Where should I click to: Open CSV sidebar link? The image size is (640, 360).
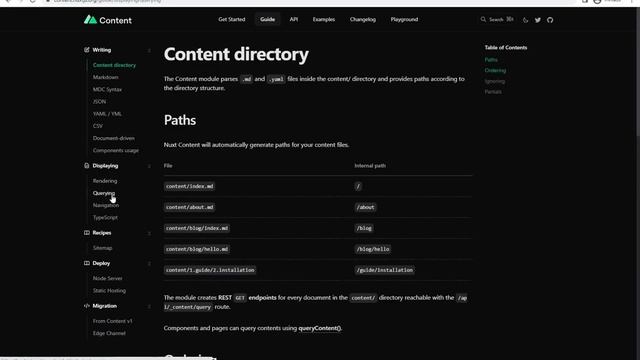pos(98,126)
